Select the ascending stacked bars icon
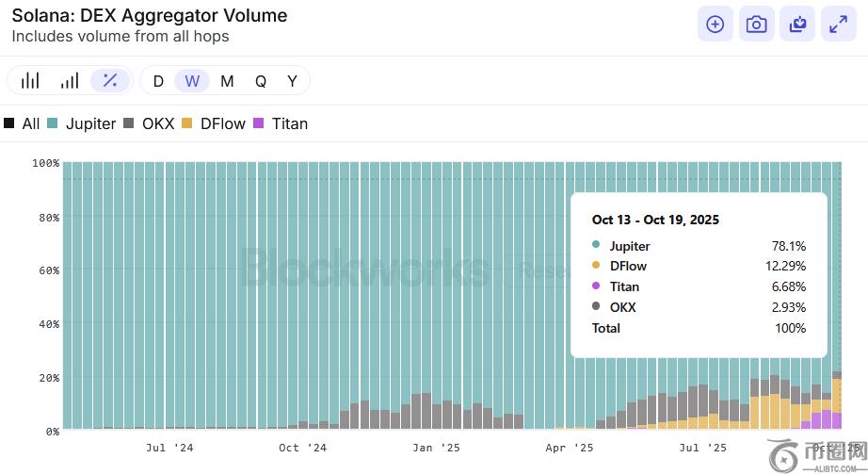 (70, 81)
